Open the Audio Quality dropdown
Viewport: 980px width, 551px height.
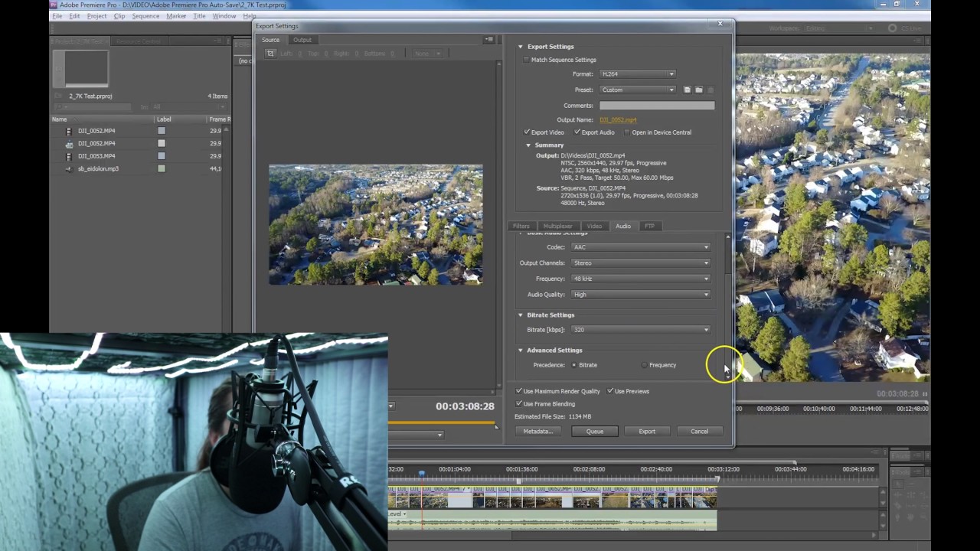[x=640, y=295]
